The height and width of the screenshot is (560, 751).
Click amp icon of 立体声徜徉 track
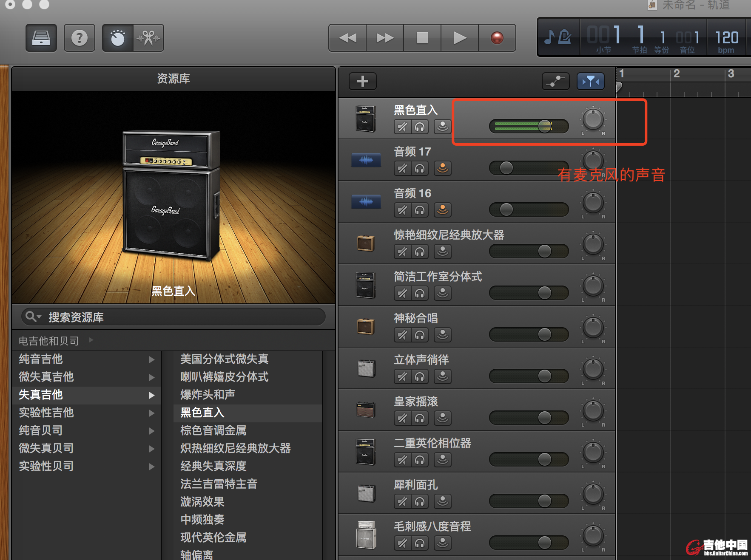click(x=366, y=368)
